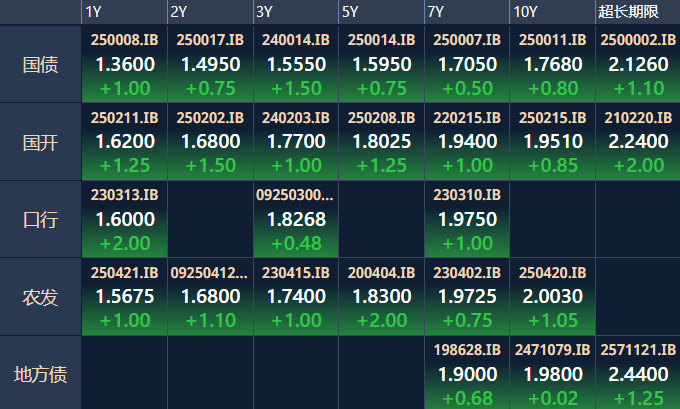
Task: Select the 口行 row header
Action: point(40,219)
